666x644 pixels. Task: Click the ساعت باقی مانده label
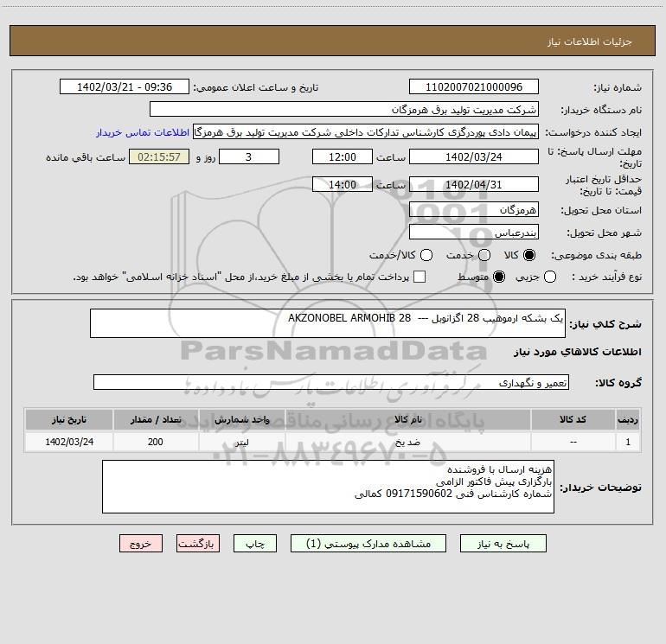click(86, 157)
